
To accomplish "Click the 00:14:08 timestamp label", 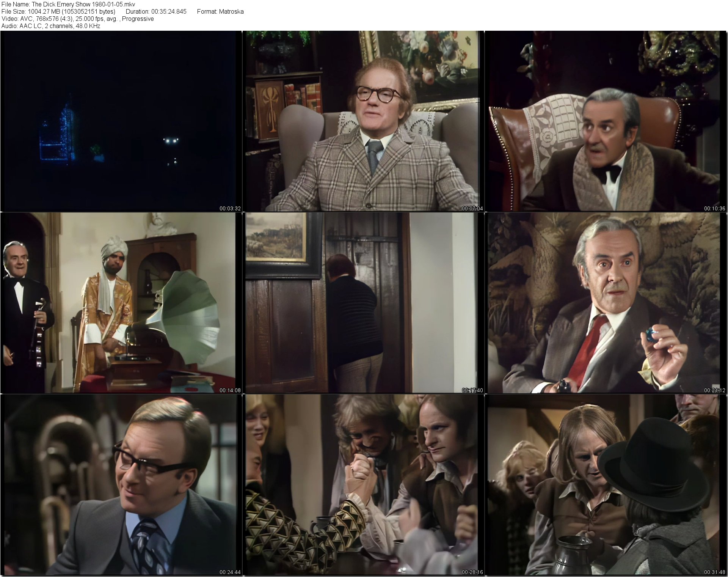I will [230, 390].
